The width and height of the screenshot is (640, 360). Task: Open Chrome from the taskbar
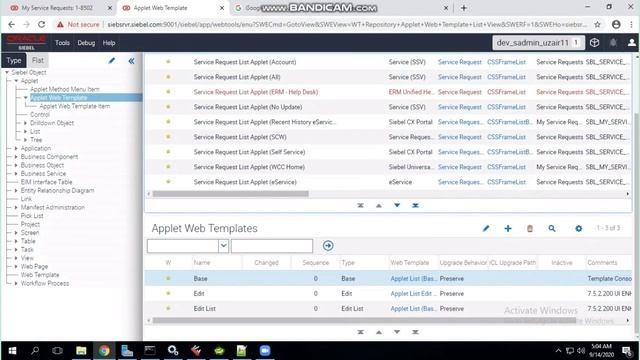104,351
